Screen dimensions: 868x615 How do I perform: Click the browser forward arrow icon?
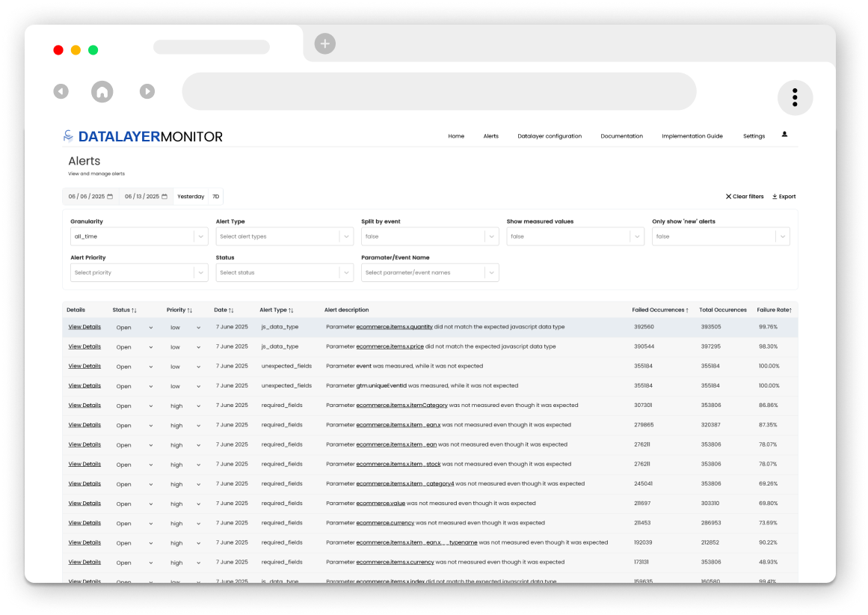[147, 91]
